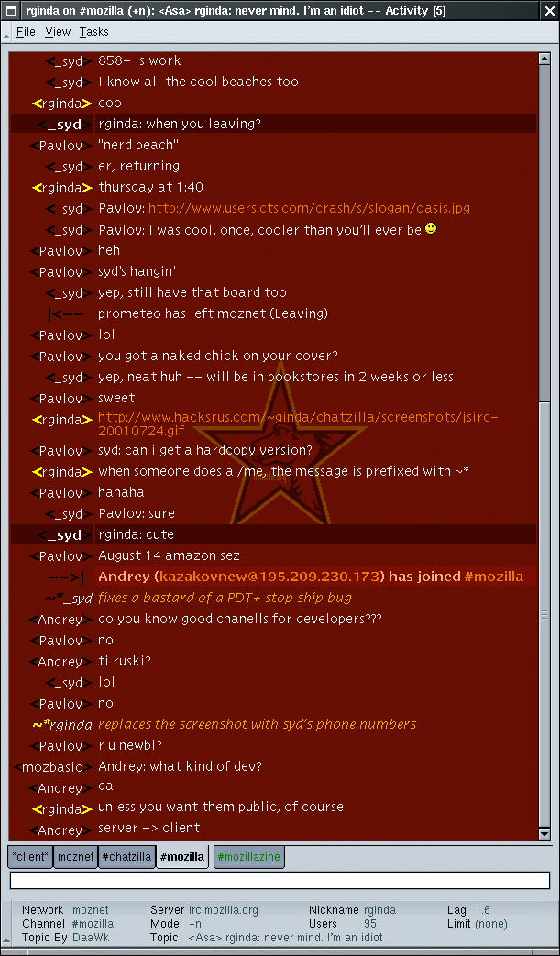Image resolution: width=560 pixels, height=956 pixels.
Task: Click the window menu icon in title bar
Action: tap(10, 10)
